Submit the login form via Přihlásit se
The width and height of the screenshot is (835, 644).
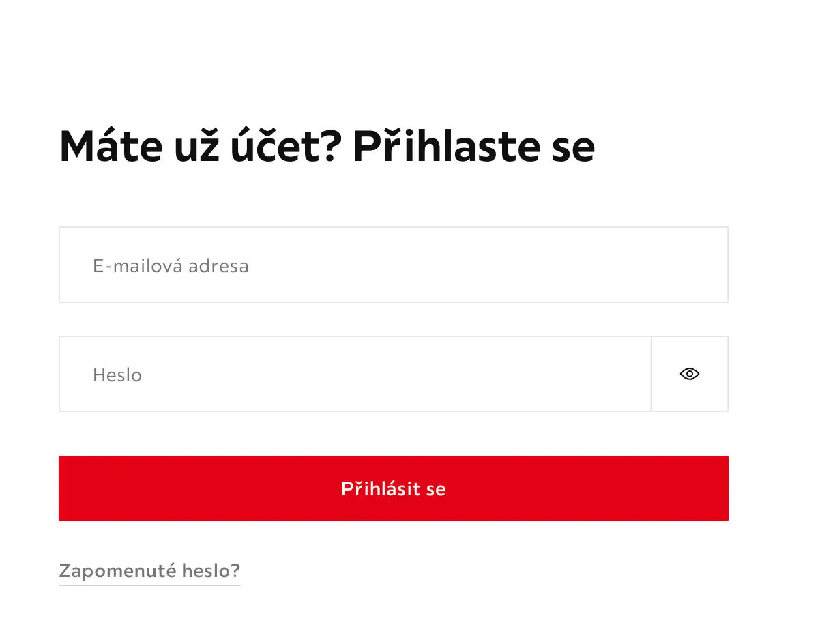coord(393,488)
